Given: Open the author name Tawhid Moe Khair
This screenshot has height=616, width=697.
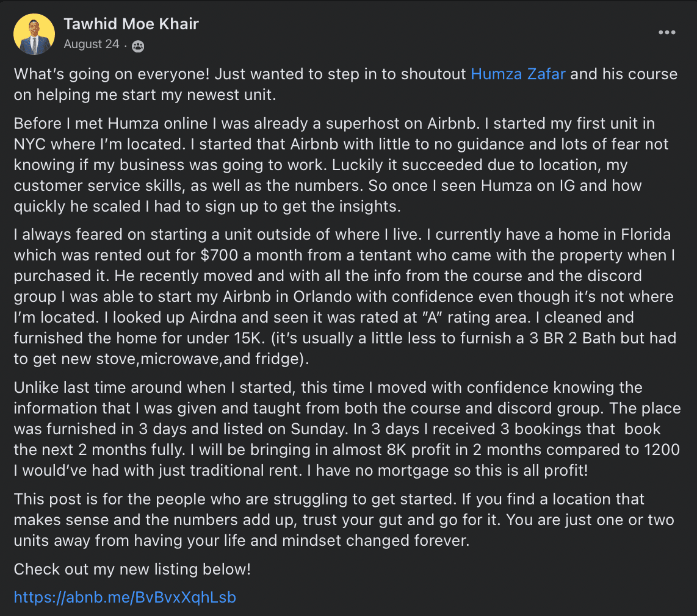Looking at the screenshot, I should tap(131, 24).
